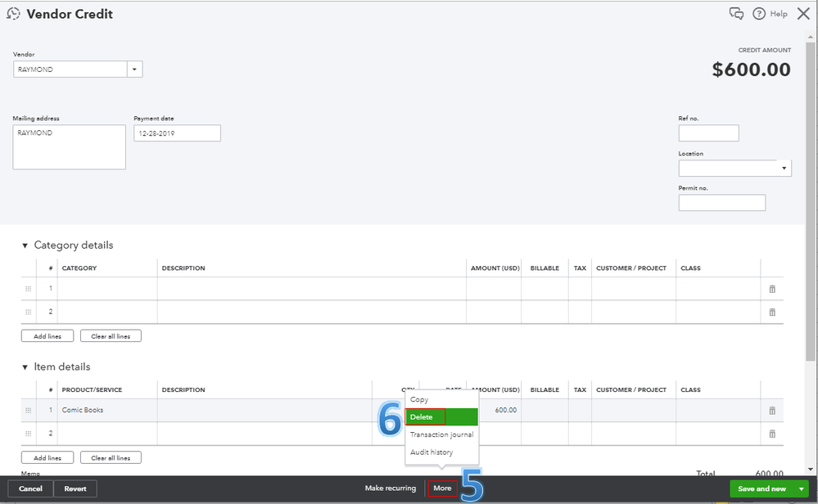Grab drag handle of category line 1
Image resolution: width=818 pixels, height=504 pixels.
click(28, 289)
